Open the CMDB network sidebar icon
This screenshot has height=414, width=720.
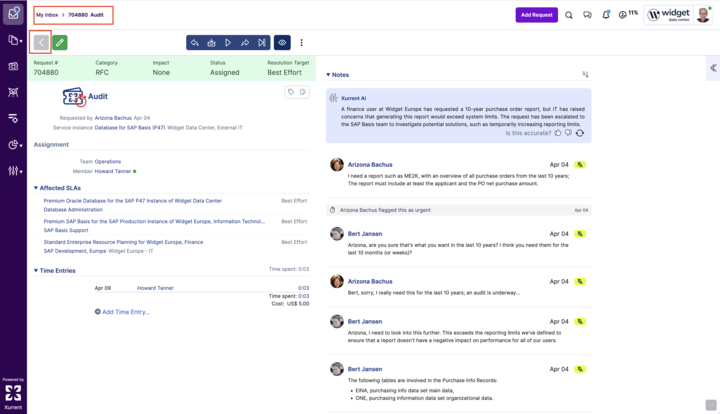[13, 92]
